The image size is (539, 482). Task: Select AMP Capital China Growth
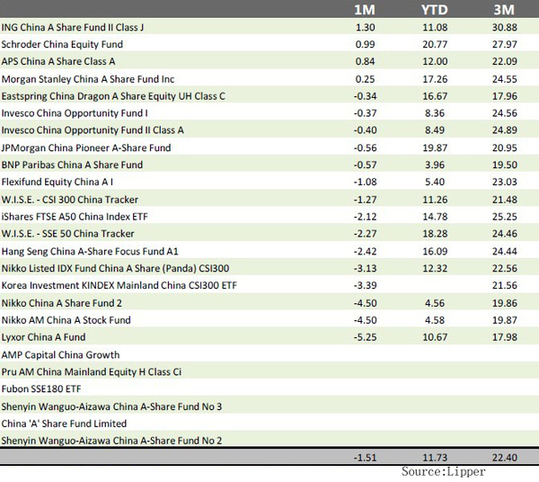[60, 355]
